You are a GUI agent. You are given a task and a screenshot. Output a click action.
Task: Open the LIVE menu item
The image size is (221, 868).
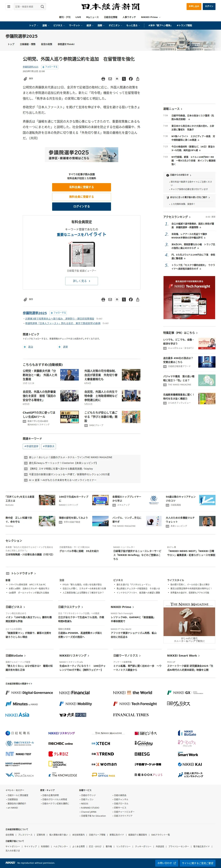click(x=78, y=17)
